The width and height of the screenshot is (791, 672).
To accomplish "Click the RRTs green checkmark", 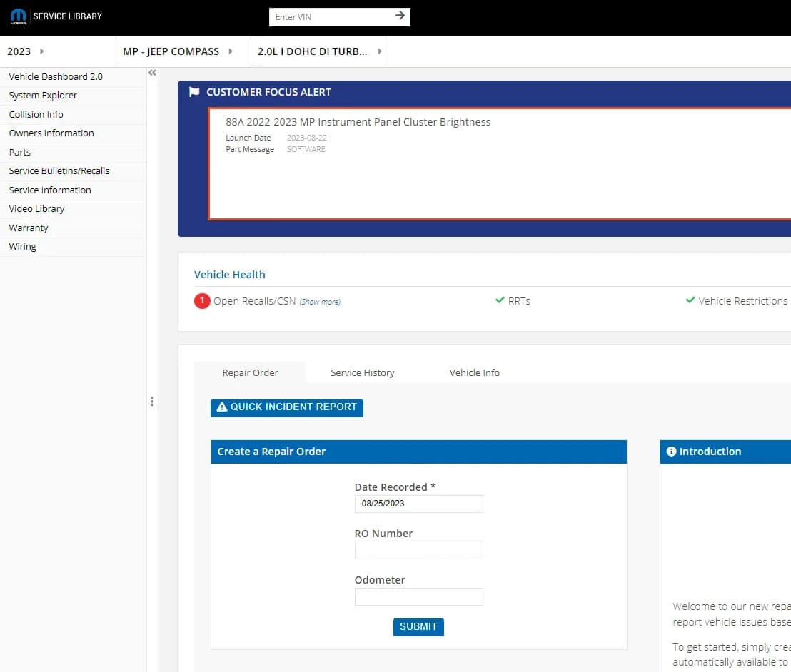I will click(x=500, y=300).
